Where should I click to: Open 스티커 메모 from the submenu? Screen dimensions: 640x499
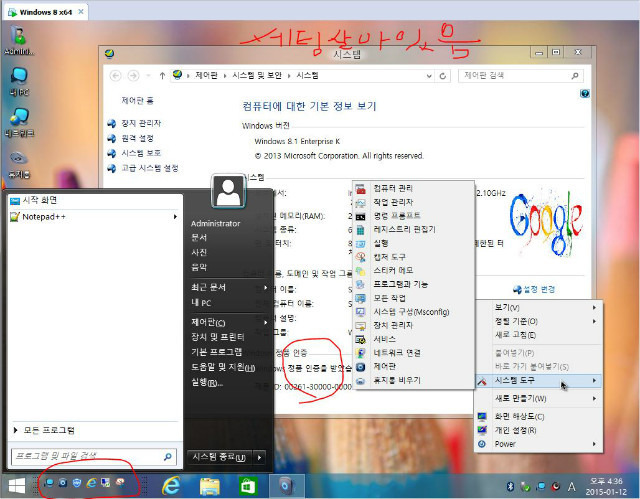(x=413, y=270)
